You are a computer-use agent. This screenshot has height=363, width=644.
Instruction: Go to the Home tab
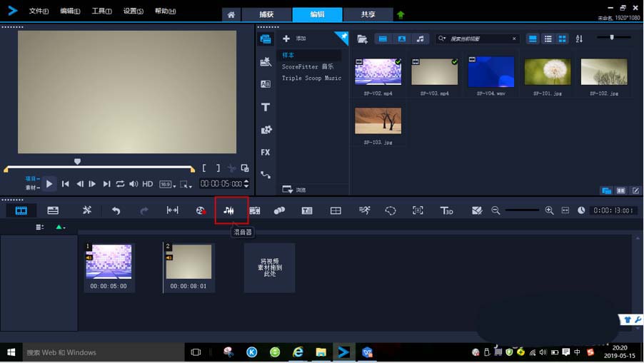click(x=231, y=15)
